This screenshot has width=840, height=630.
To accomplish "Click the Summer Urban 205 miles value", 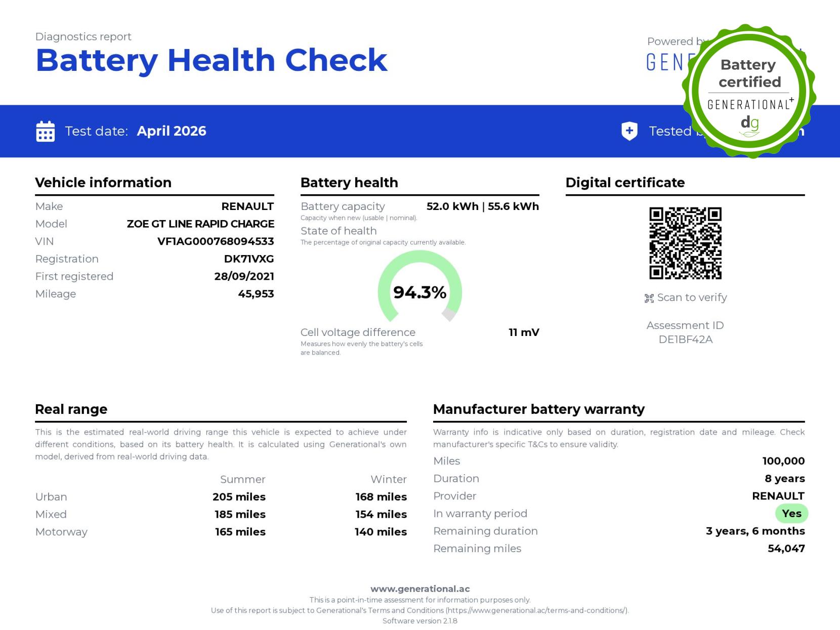I will [x=239, y=497].
